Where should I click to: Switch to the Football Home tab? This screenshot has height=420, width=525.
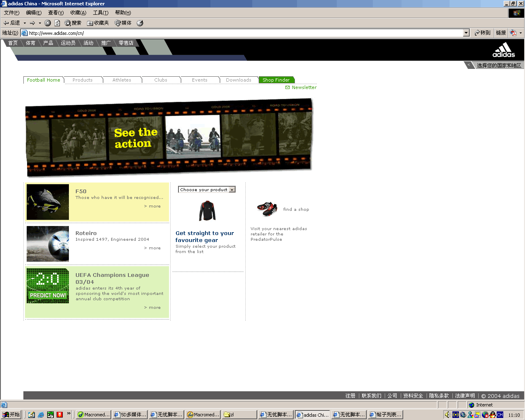[x=43, y=80]
